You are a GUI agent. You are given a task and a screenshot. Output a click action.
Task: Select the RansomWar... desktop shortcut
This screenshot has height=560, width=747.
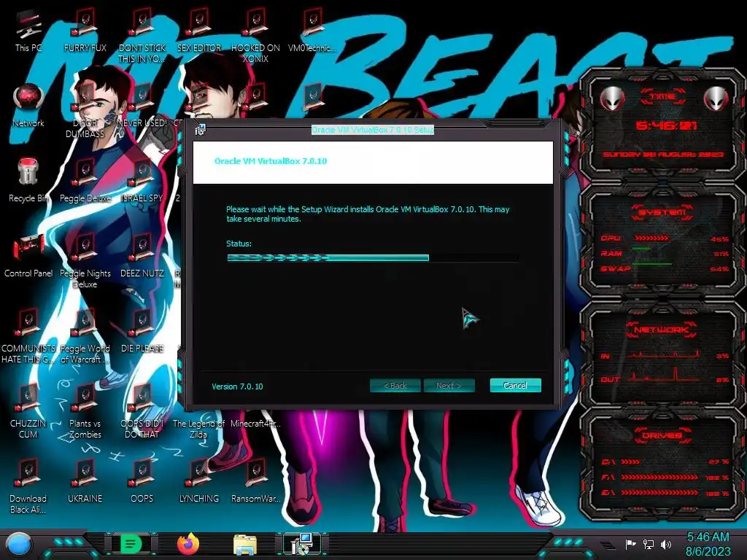255,482
